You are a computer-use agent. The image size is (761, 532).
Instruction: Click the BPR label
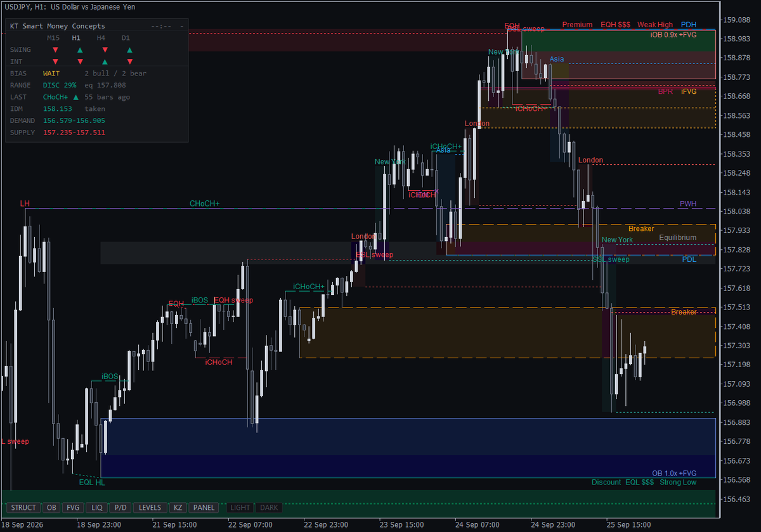[x=665, y=91]
